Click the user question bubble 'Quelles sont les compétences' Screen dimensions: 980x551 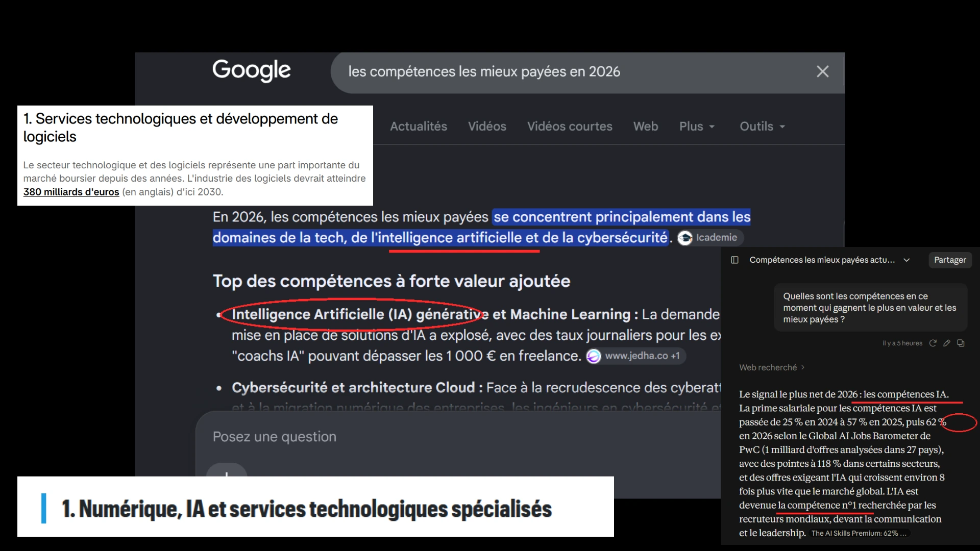pyautogui.click(x=870, y=308)
